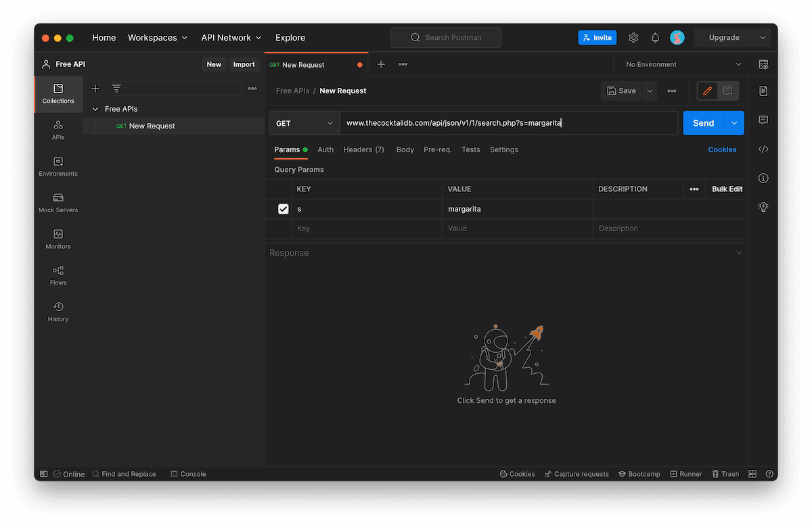Open the Explore page

(x=290, y=38)
